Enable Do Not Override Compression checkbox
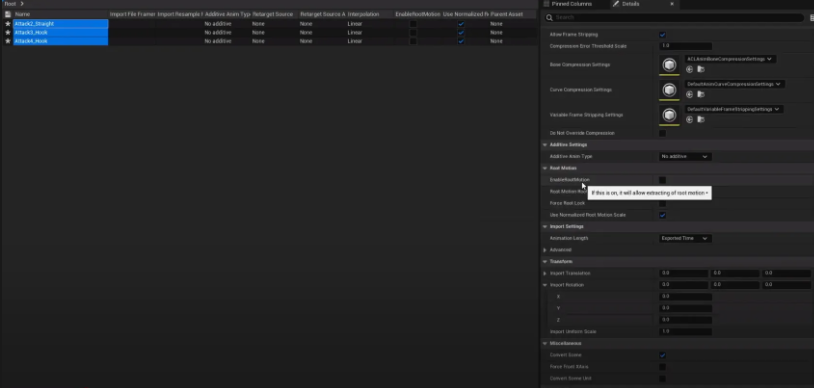This screenshot has width=814, height=388. click(x=662, y=133)
